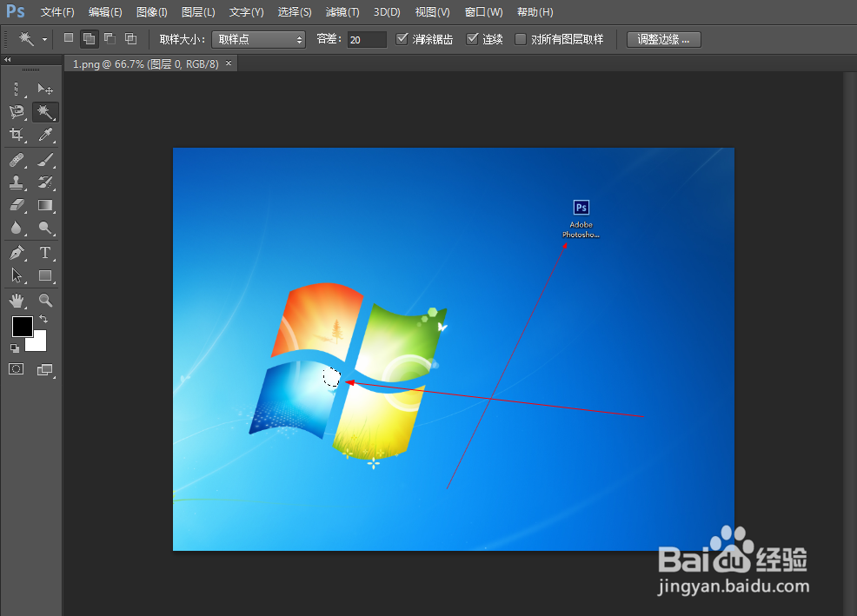This screenshot has width=857, height=616.
Task: Select the Blur tool
Action: (17, 228)
